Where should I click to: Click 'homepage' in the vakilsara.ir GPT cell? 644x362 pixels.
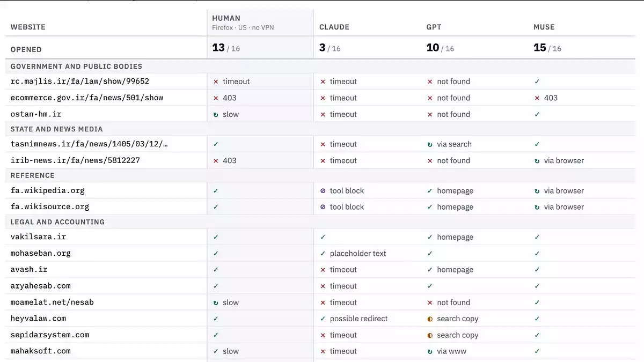[x=455, y=237]
